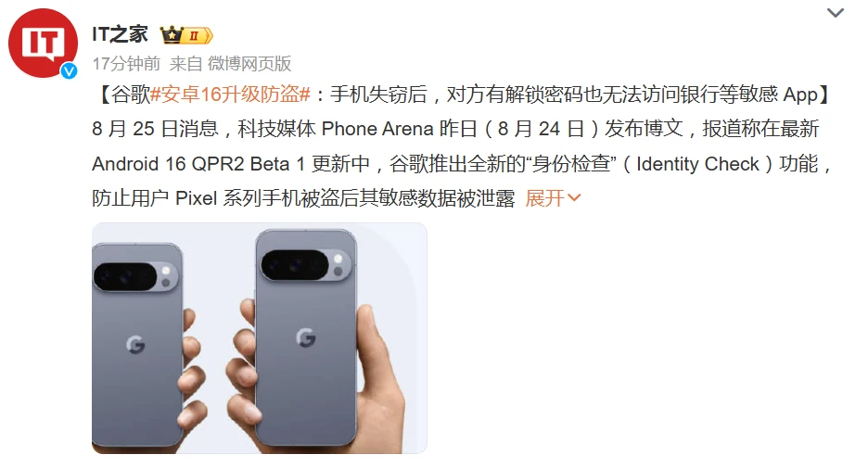The height and width of the screenshot is (467, 868).
Task: Click the 微博网页版 source link
Action: pos(249,64)
